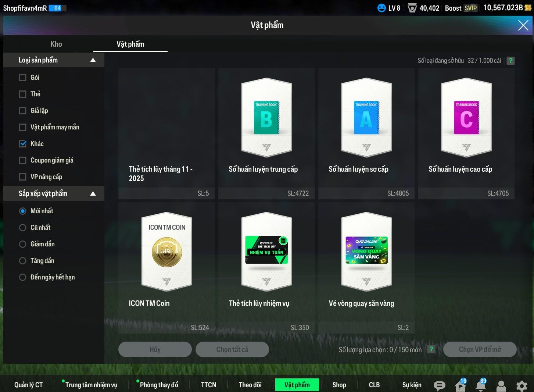Enable the Gói checkbox filter
534x392 pixels.
[23, 78]
